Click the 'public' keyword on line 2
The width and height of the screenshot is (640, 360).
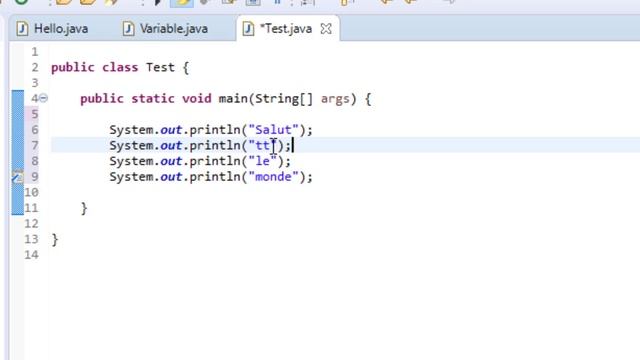click(73, 68)
